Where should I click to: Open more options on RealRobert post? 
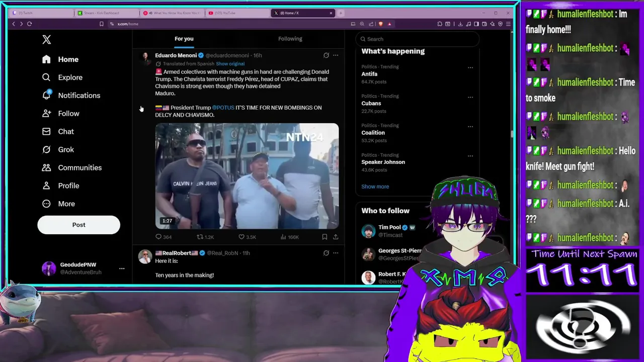pos(336,253)
